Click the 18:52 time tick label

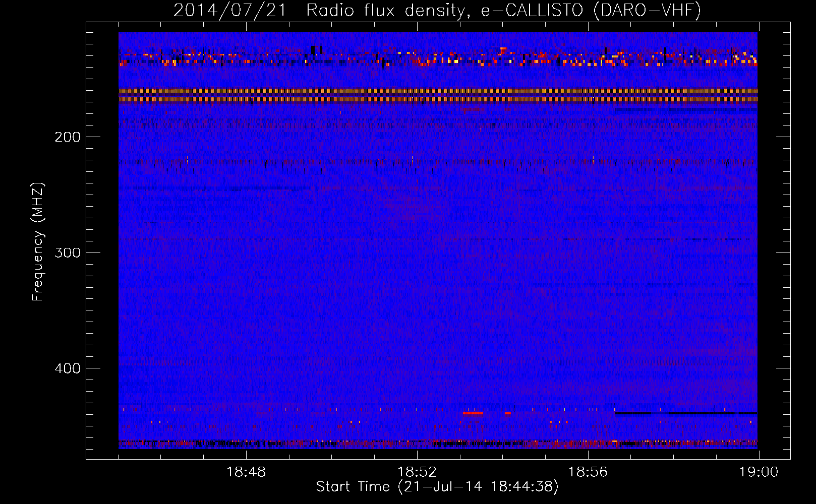coord(417,472)
